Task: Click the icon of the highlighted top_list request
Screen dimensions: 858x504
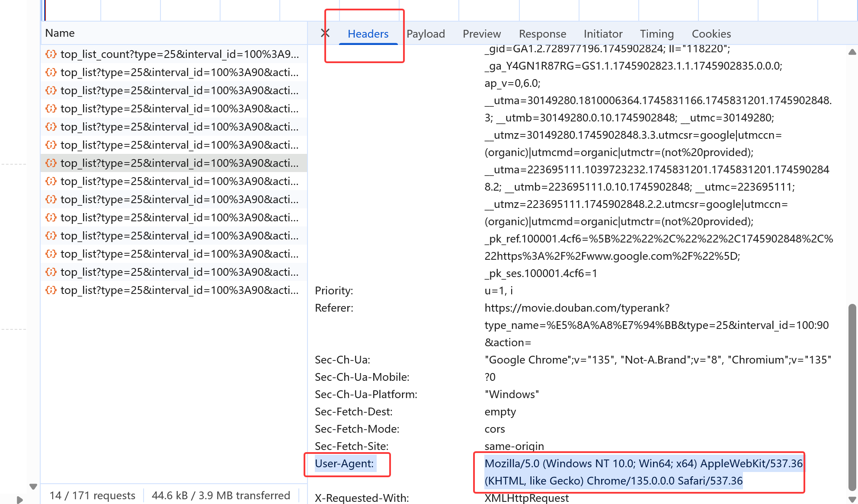Action: [51, 163]
